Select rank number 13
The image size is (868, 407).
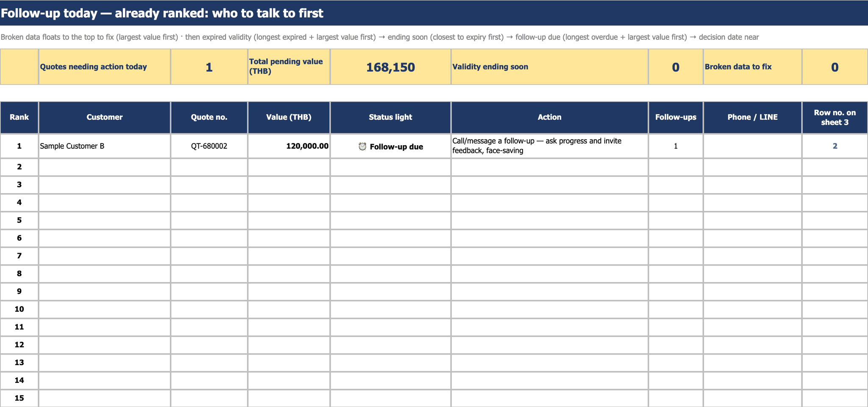(x=19, y=363)
